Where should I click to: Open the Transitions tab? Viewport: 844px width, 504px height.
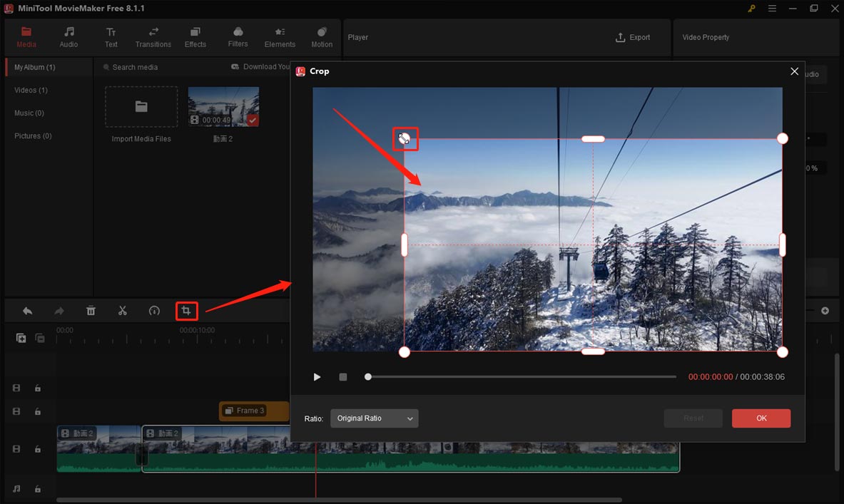(x=153, y=37)
